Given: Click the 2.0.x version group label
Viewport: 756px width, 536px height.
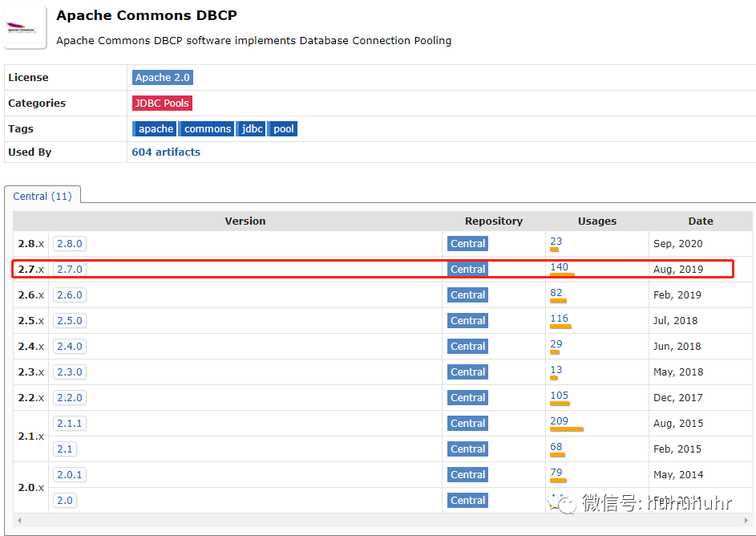Looking at the screenshot, I should [30, 488].
